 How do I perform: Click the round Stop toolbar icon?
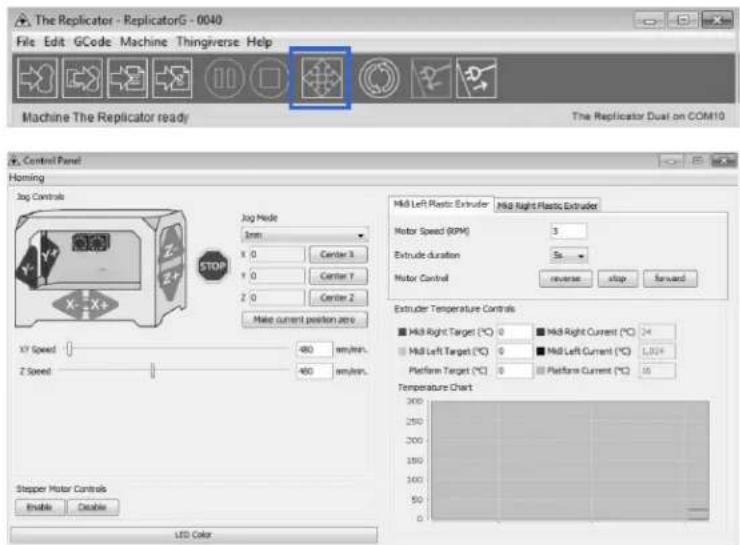[269, 78]
